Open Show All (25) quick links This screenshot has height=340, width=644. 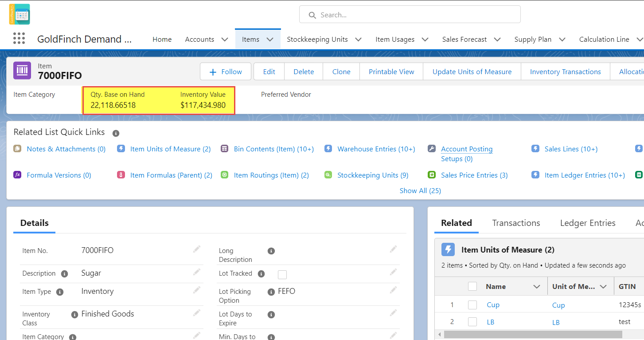pyautogui.click(x=420, y=190)
